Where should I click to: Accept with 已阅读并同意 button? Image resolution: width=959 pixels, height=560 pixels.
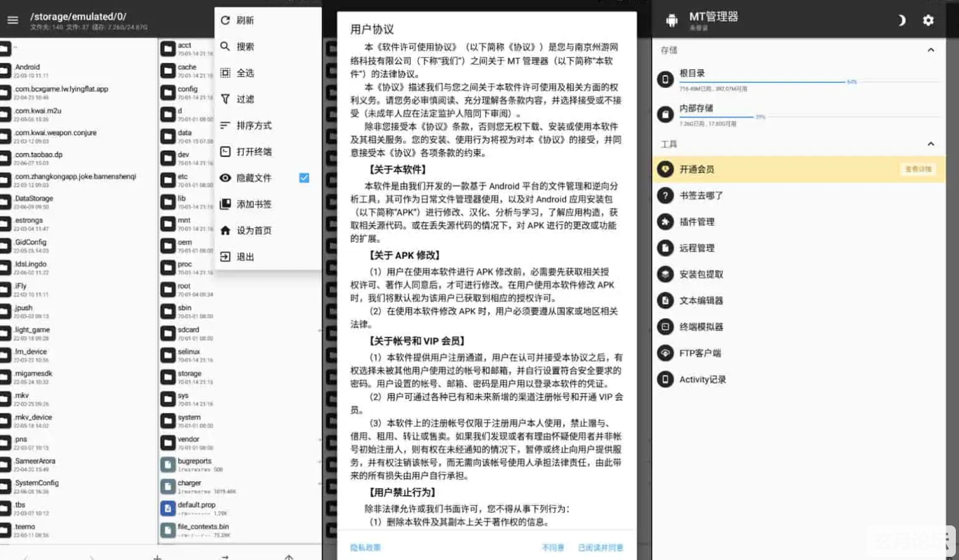pyautogui.click(x=600, y=548)
